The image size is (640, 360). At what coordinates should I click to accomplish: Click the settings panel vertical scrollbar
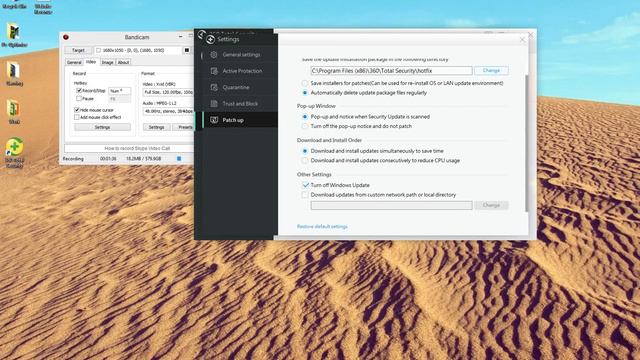[x=527, y=143]
